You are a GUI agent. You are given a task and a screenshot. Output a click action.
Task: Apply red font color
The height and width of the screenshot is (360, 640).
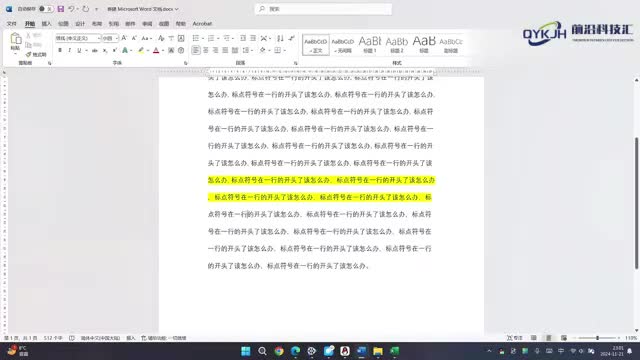(x=156, y=51)
